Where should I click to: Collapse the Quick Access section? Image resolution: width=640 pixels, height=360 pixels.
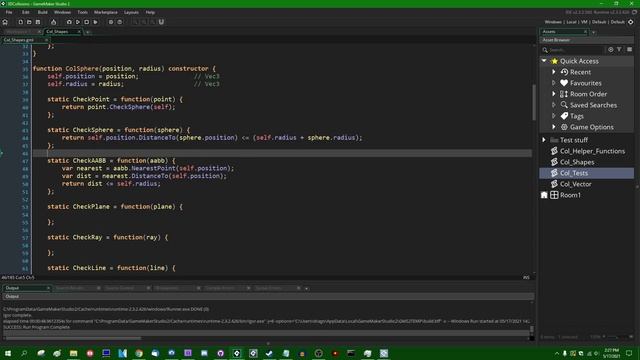click(544, 61)
